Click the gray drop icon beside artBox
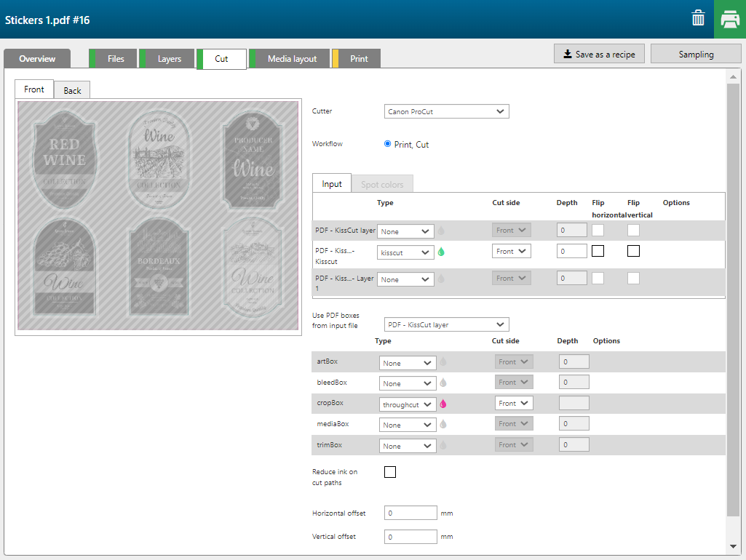Image resolution: width=746 pixels, height=560 pixels. 443,362
